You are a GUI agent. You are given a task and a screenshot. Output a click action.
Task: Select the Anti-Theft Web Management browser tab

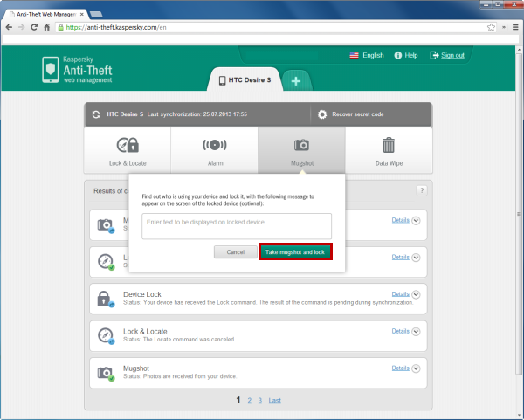(46, 14)
